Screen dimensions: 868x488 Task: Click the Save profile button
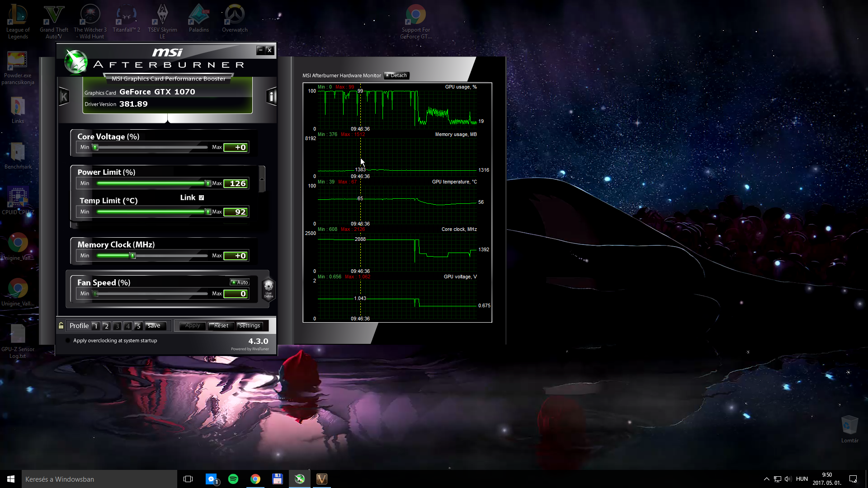coord(154,325)
